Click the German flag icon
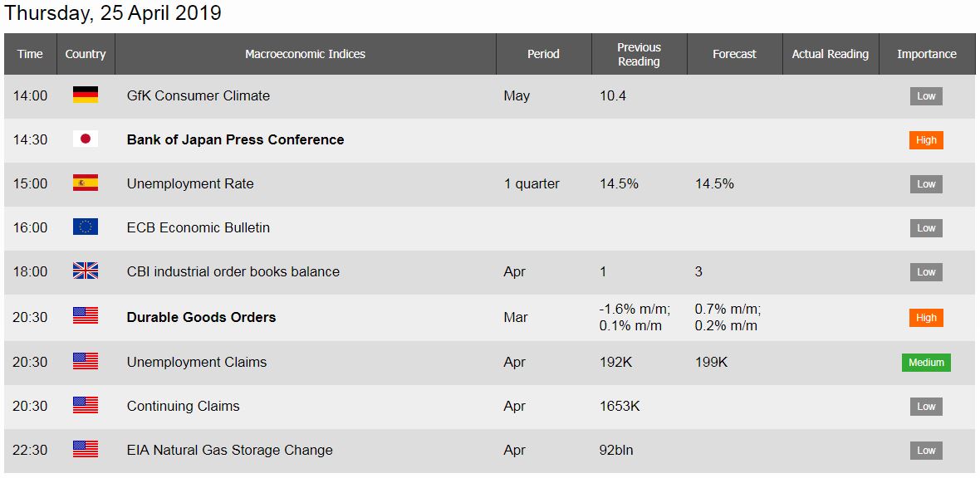This screenshot has height=478, width=980. tap(86, 95)
